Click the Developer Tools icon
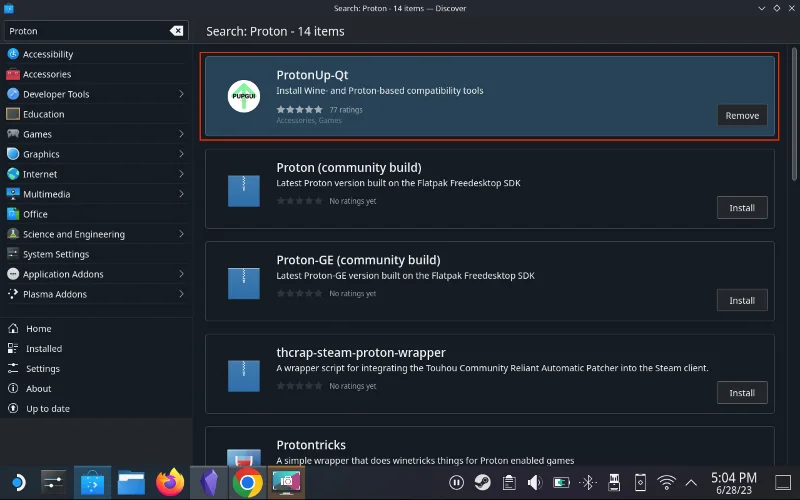This screenshot has height=500, width=800. 13,94
